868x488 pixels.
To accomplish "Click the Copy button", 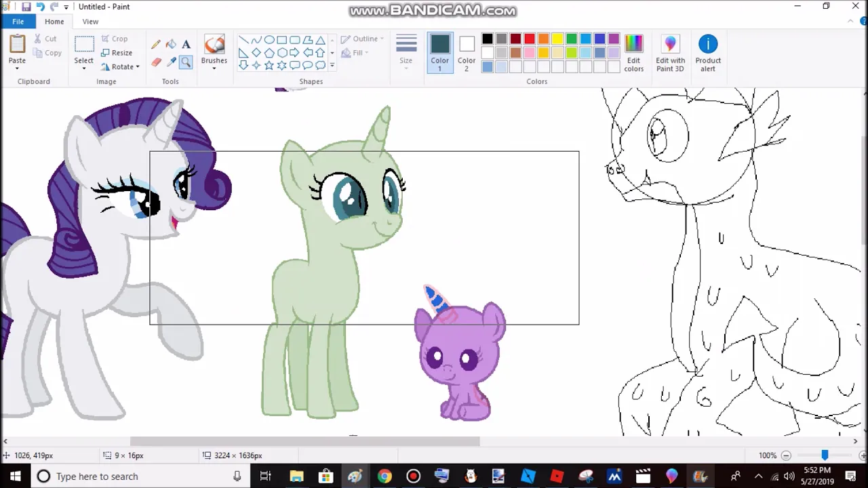I will pos(47,53).
